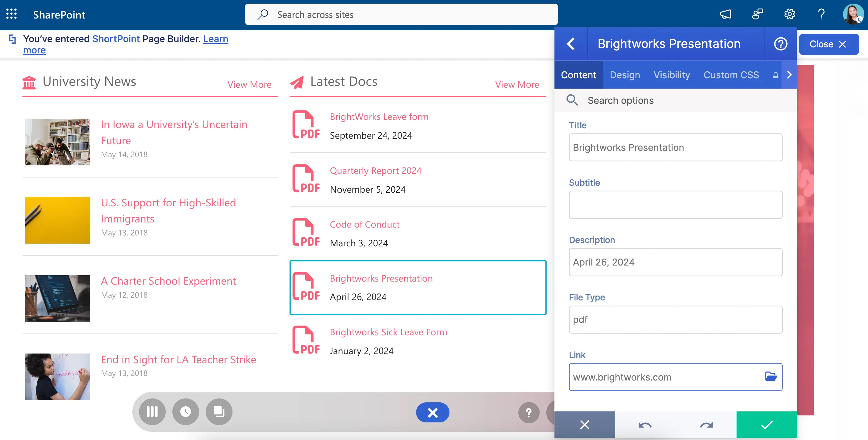Open the BrightWorks Leave form document
The height and width of the screenshot is (440, 868).
click(379, 117)
